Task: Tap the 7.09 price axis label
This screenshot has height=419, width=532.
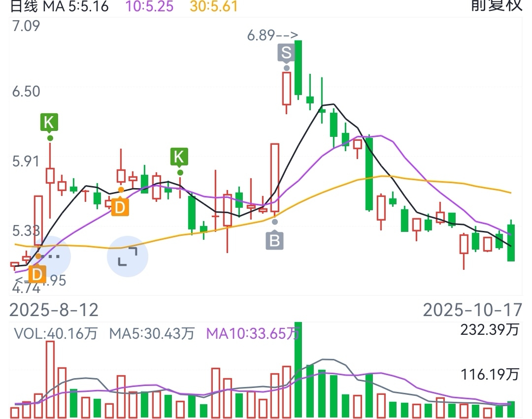Action: pos(26,26)
